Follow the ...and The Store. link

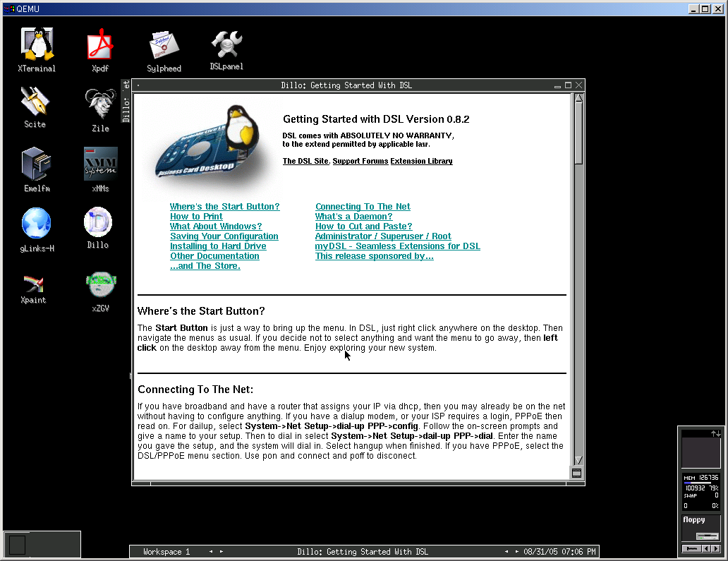tap(205, 265)
